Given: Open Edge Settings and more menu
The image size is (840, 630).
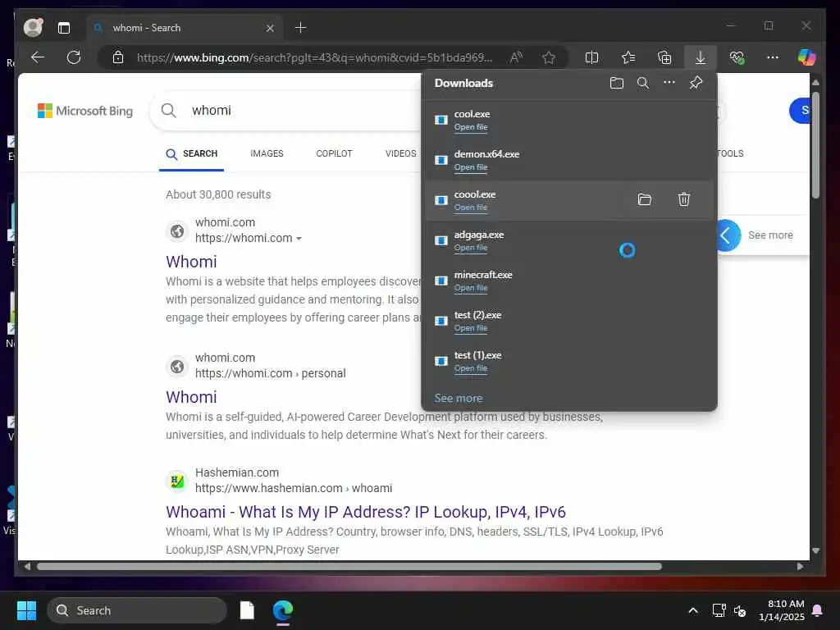Looking at the screenshot, I should click(x=772, y=57).
